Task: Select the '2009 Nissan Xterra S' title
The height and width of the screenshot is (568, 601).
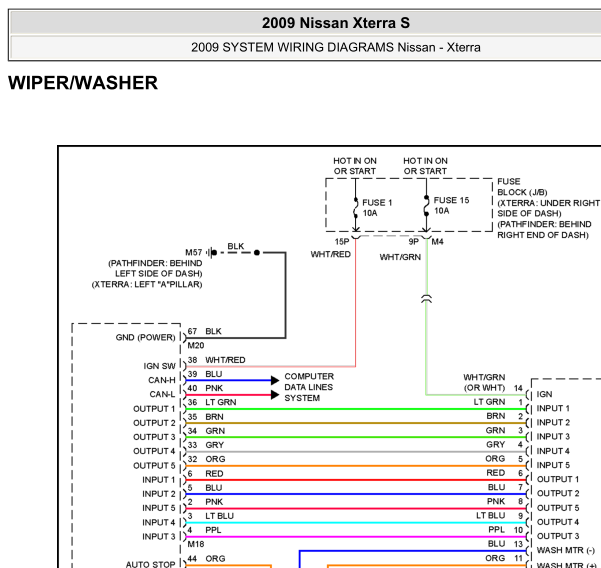Action: pos(336,23)
